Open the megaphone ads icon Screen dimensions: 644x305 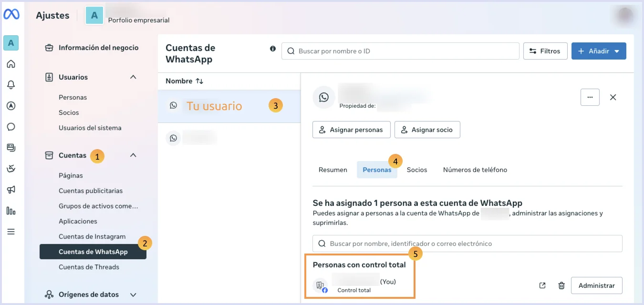[x=11, y=190]
